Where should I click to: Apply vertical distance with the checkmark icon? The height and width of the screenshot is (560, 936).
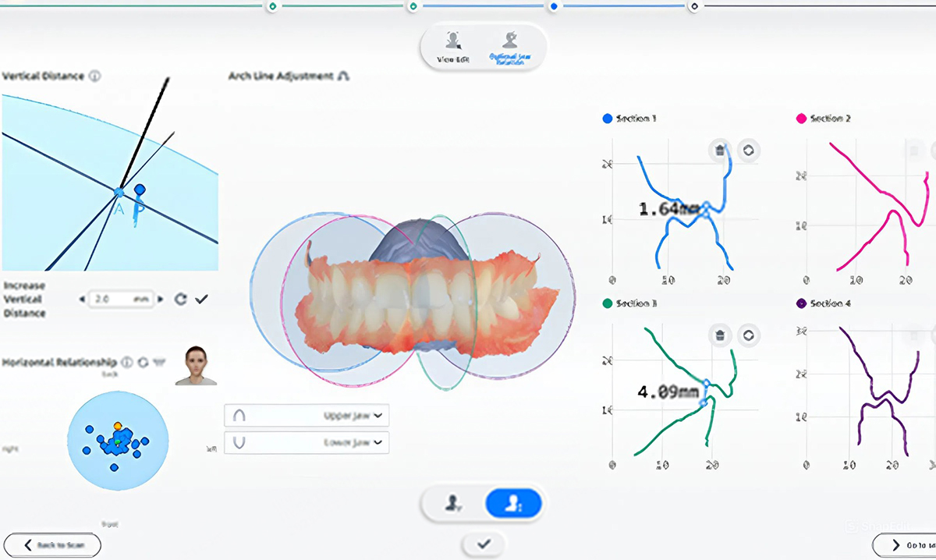coord(201,299)
